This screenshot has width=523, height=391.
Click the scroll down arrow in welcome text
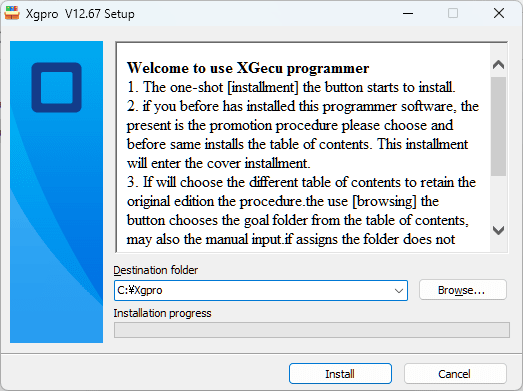pyautogui.click(x=498, y=230)
